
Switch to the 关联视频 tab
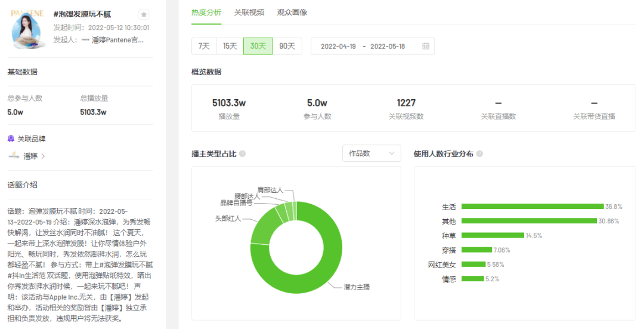pyautogui.click(x=249, y=13)
